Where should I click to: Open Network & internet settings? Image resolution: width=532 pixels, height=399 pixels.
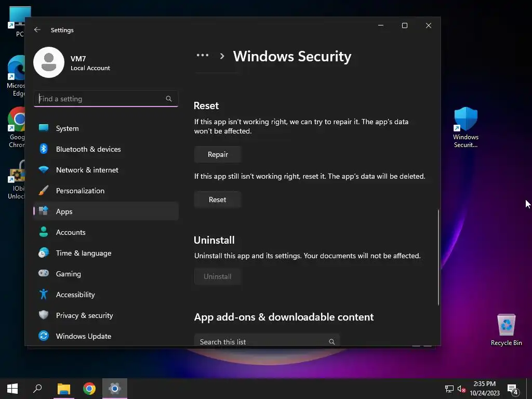click(x=106, y=170)
